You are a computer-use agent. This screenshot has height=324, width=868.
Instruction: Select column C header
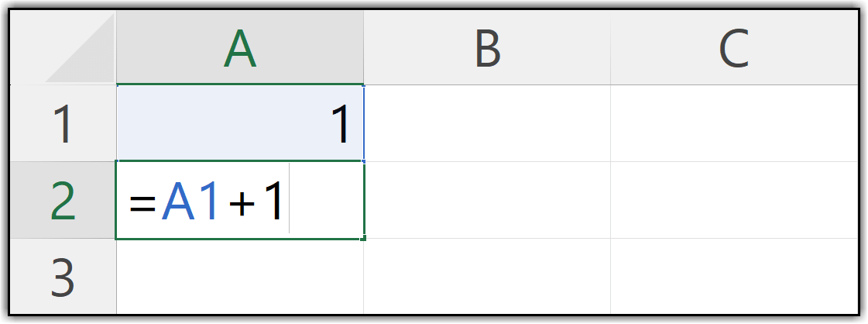click(733, 49)
